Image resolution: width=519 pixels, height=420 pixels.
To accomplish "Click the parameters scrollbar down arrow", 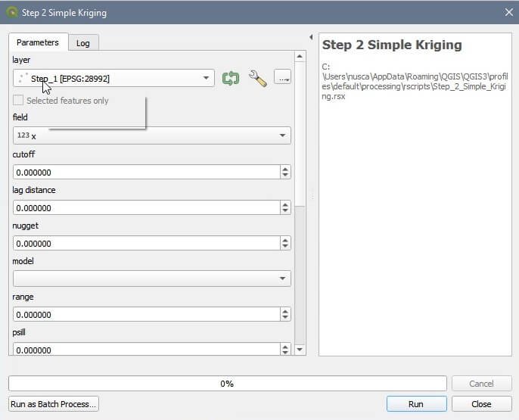I will point(300,350).
